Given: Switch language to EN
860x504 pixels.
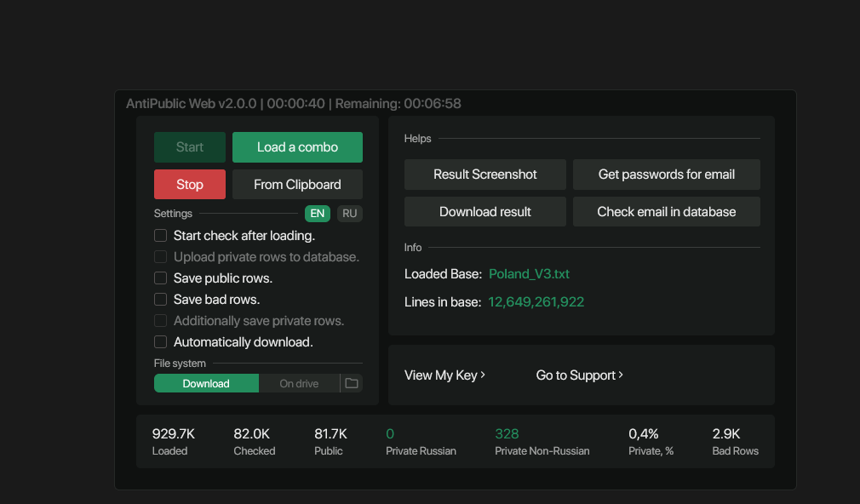Looking at the screenshot, I should [x=318, y=214].
